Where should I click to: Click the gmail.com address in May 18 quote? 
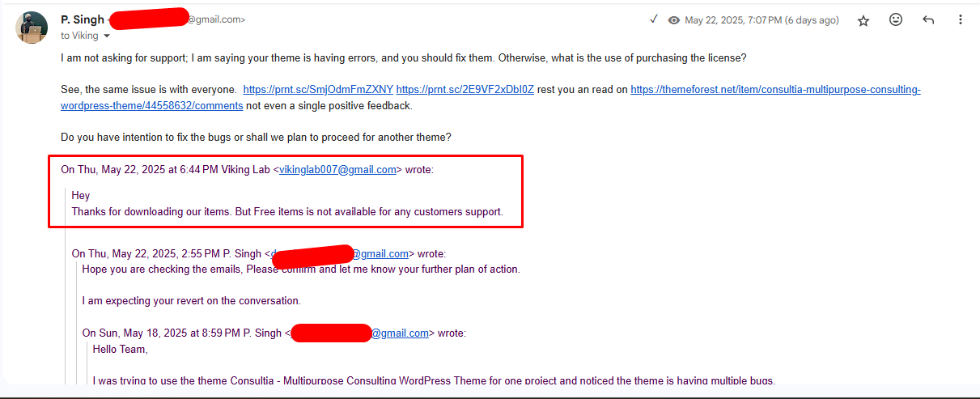(x=400, y=333)
